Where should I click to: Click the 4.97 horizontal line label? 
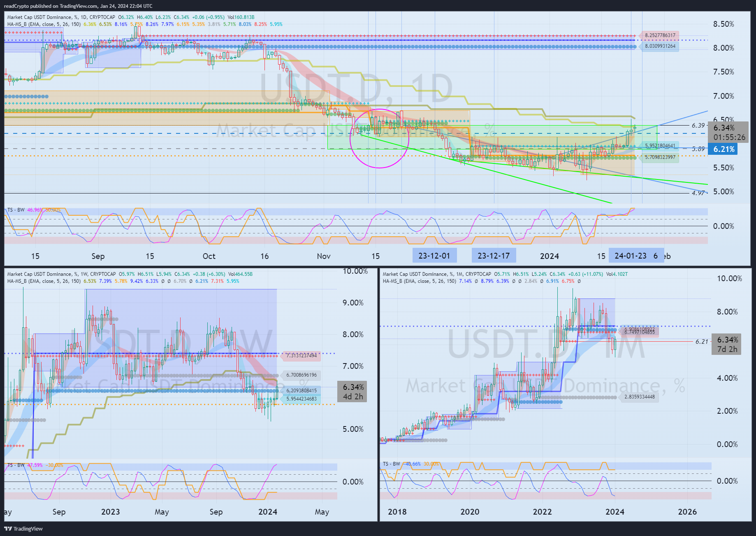pyautogui.click(x=698, y=193)
